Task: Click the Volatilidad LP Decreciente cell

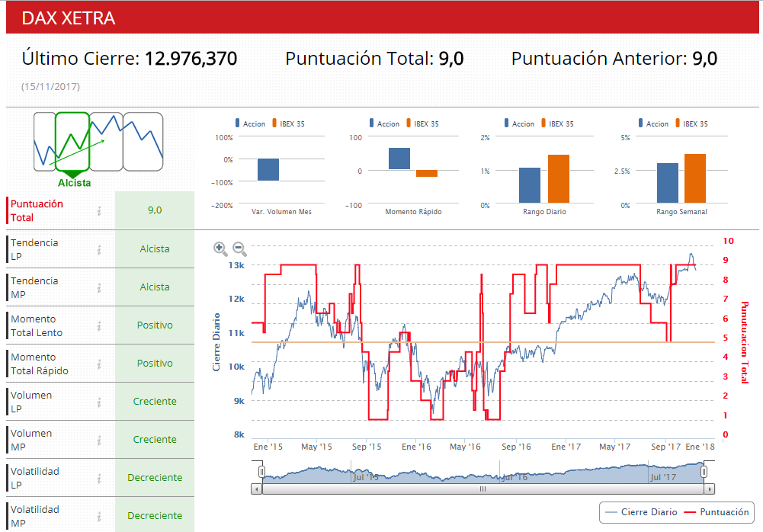Action: [155, 477]
